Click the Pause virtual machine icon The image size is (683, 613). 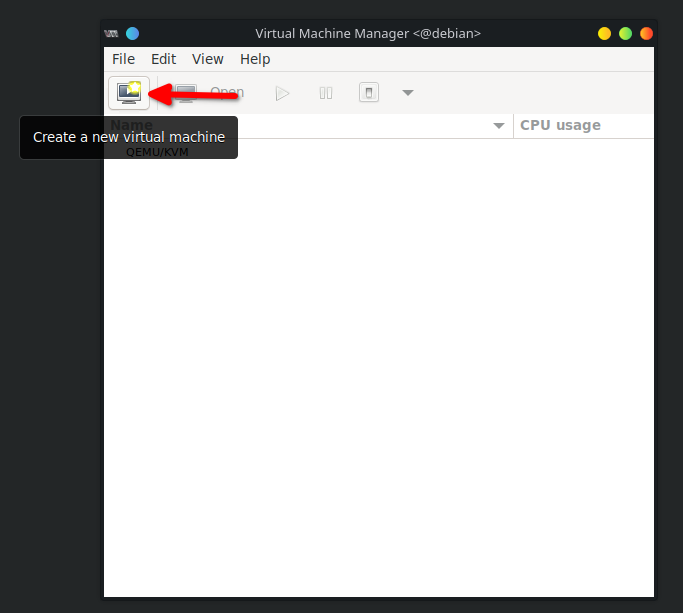tap(326, 93)
